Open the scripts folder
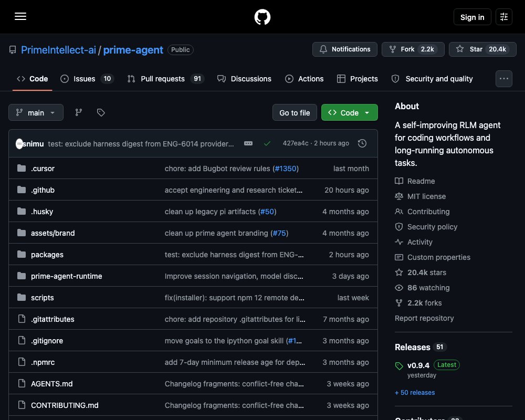 click(x=42, y=298)
